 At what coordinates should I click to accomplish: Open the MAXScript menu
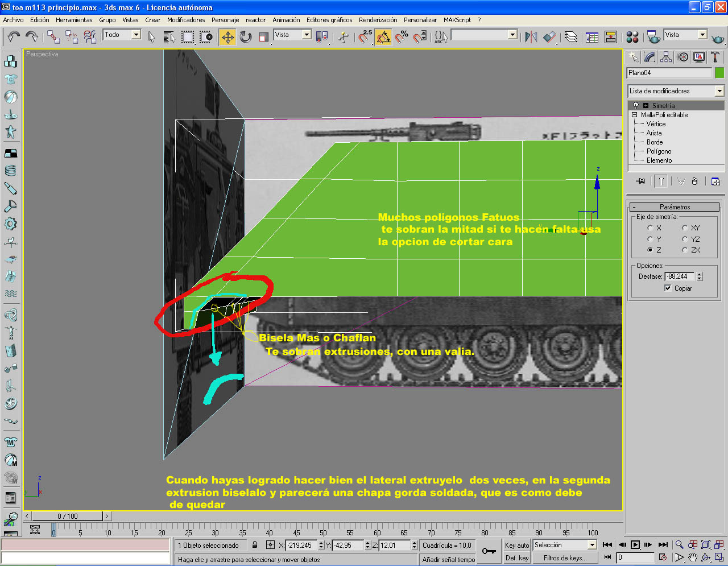457,20
